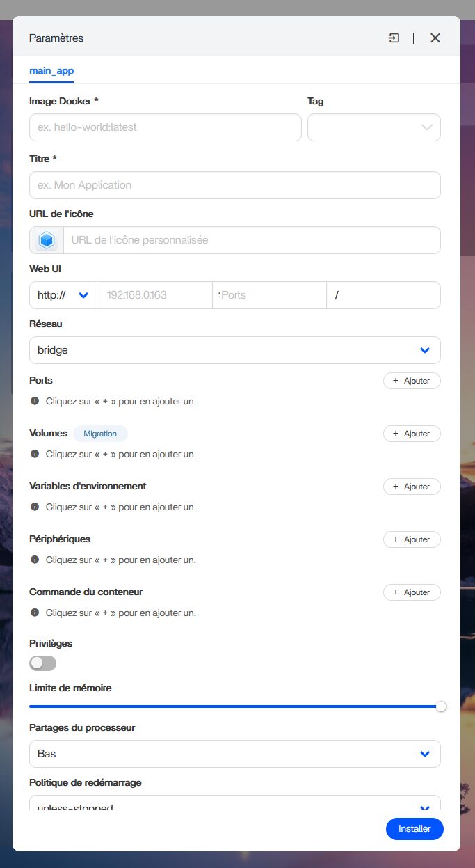Enable the Privilèges toggle switch

[x=43, y=663]
